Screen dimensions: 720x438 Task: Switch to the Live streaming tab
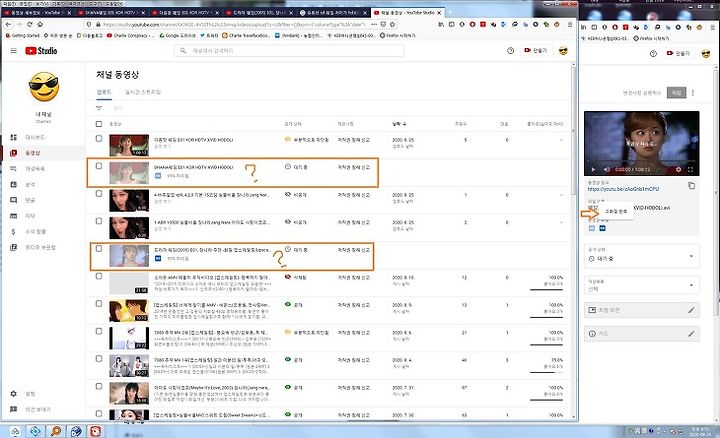[x=143, y=92]
